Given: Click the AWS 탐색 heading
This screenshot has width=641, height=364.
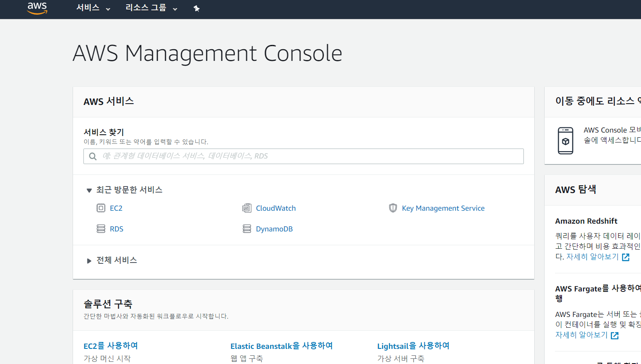Looking at the screenshot, I should pyautogui.click(x=576, y=190).
